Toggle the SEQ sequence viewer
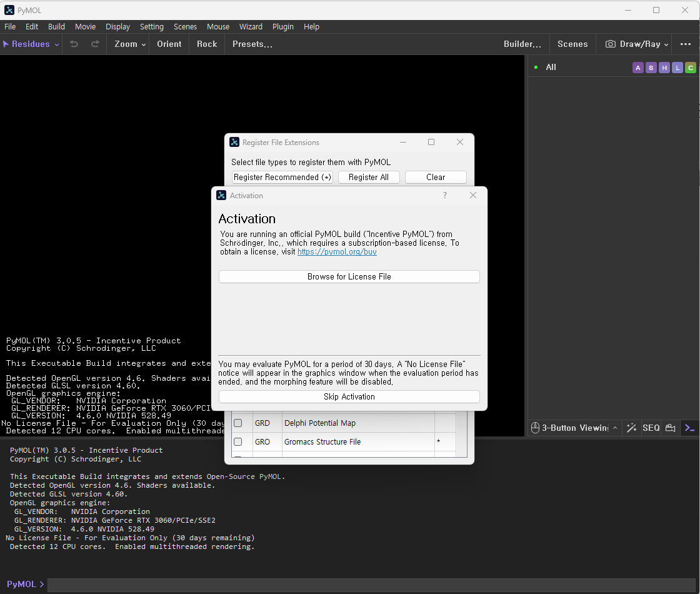The height and width of the screenshot is (594, 700). (651, 428)
